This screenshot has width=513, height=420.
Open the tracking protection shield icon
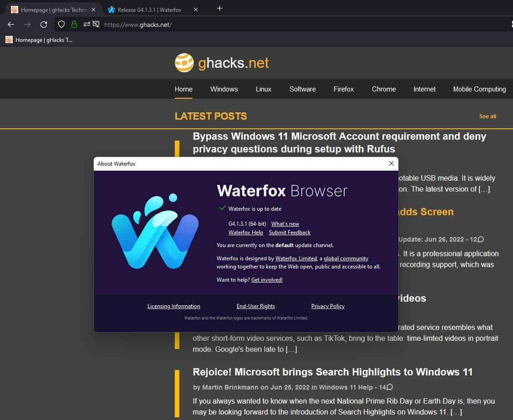click(61, 25)
